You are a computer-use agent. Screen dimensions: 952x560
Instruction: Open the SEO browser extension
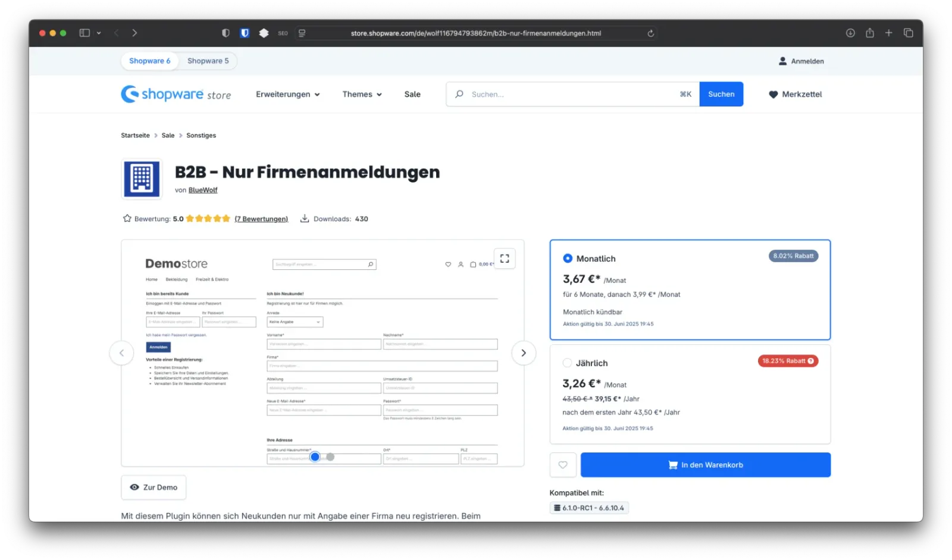point(283,33)
